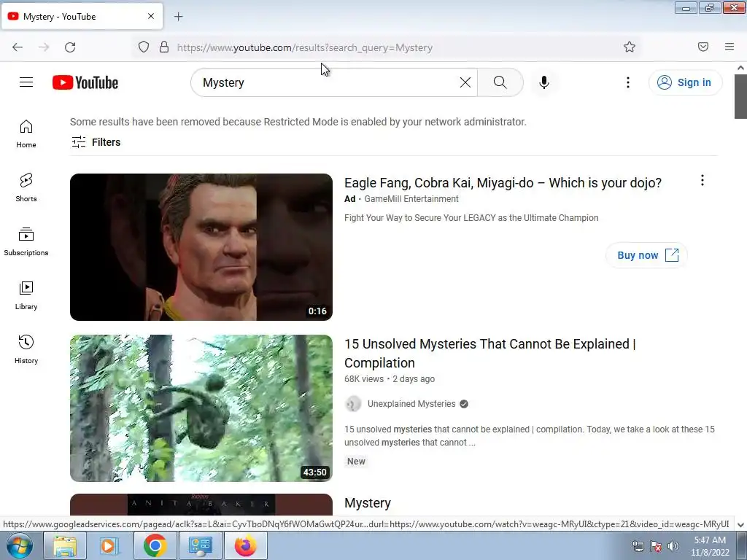The width and height of the screenshot is (747, 560).
Task: Open the Unexplained Mysteries channel name
Action: [x=411, y=404]
